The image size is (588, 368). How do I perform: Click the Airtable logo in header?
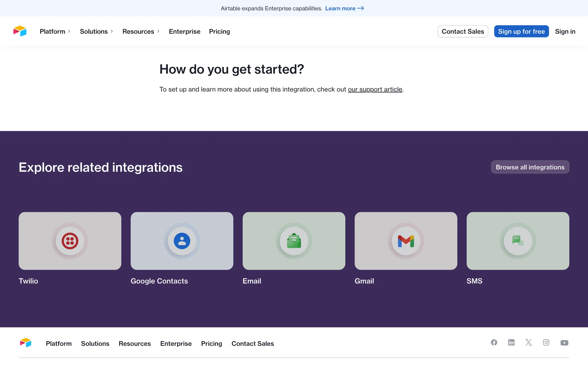tap(20, 31)
